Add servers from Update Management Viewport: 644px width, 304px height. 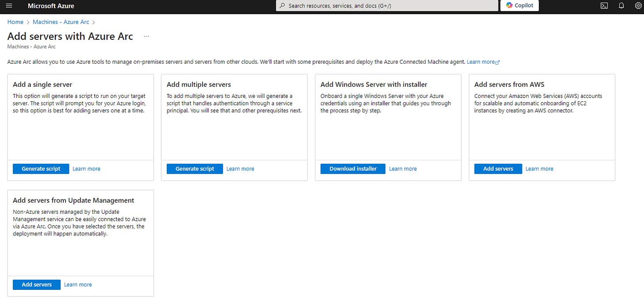click(x=36, y=285)
